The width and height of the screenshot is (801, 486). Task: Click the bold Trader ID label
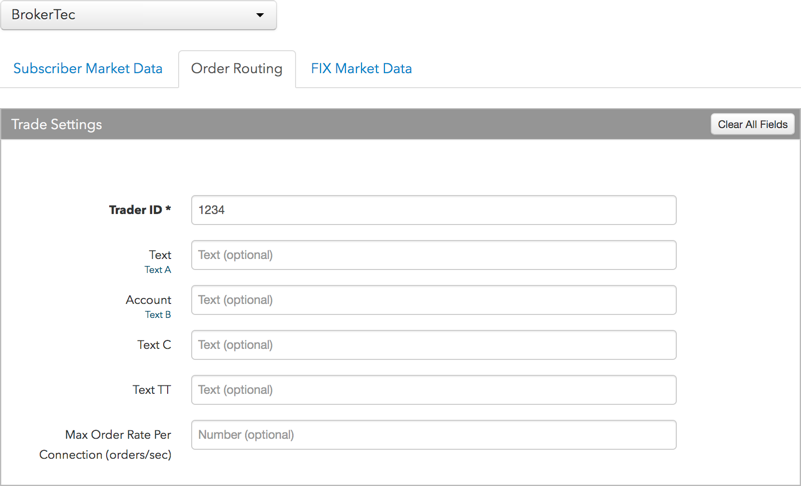point(140,210)
